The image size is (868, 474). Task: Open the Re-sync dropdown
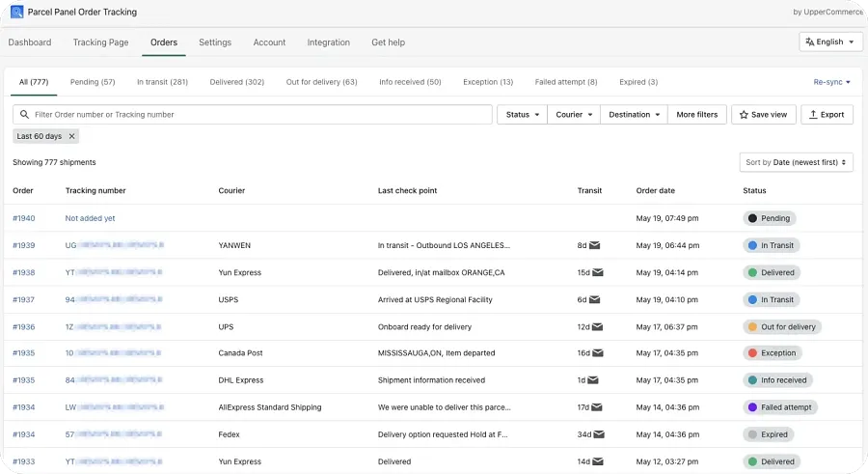tap(831, 82)
